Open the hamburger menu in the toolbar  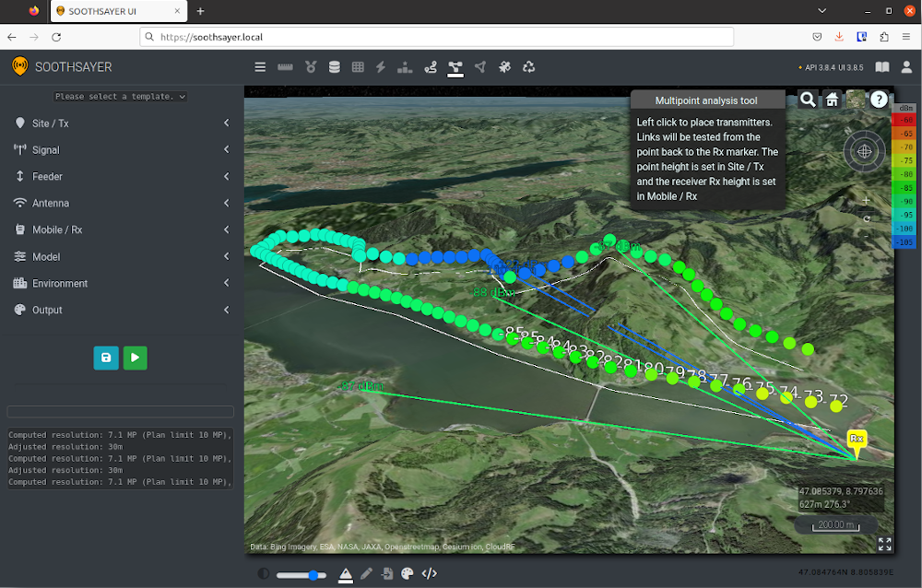[x=260, y=67]
